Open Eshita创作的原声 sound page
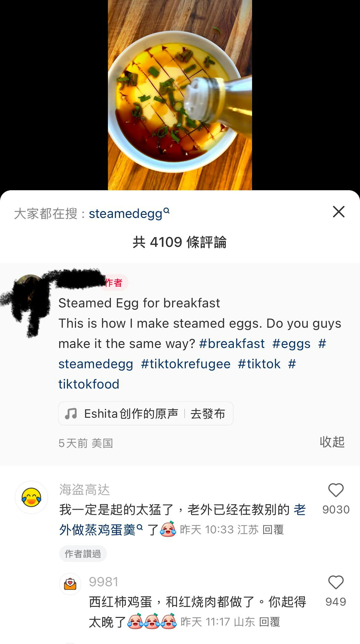 [131, 414]
